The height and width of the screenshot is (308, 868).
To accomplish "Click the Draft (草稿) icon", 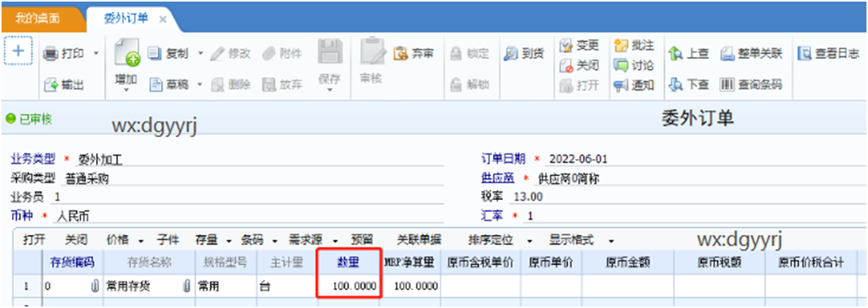I will (x=156, y=85).
